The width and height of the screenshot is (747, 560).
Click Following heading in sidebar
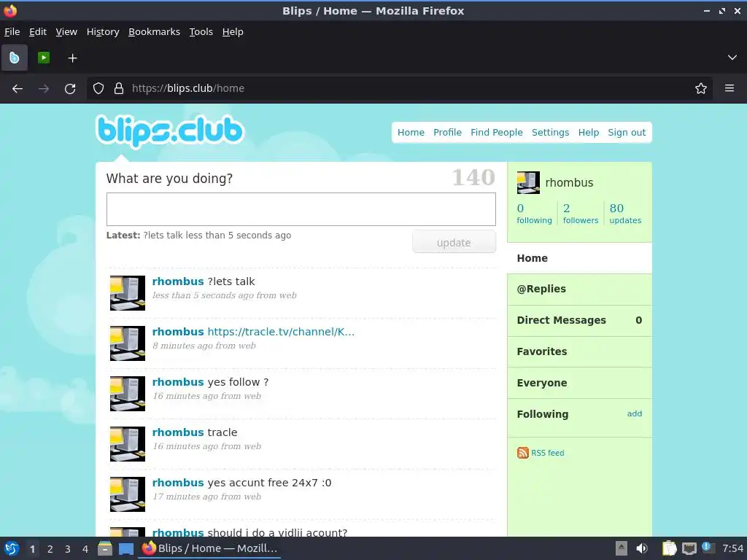pyautogui.click(x=543, y=414)
